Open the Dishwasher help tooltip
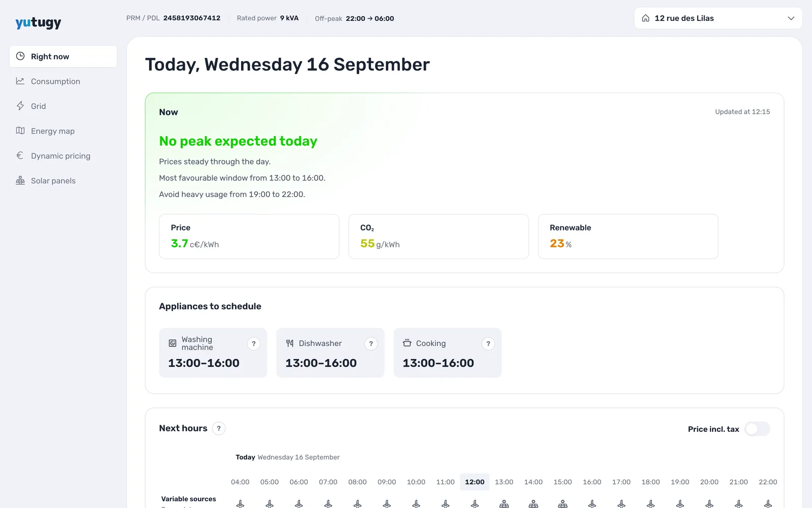The width and height of the screenshot is (812, 508). (371, 344)
